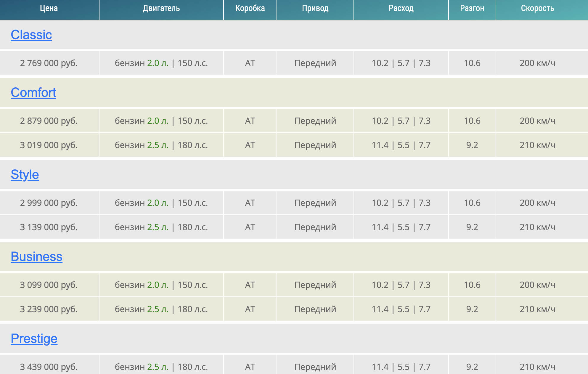Click the Расход column header
This screenshot has width=588, height=374.
(x=401, y=8)
